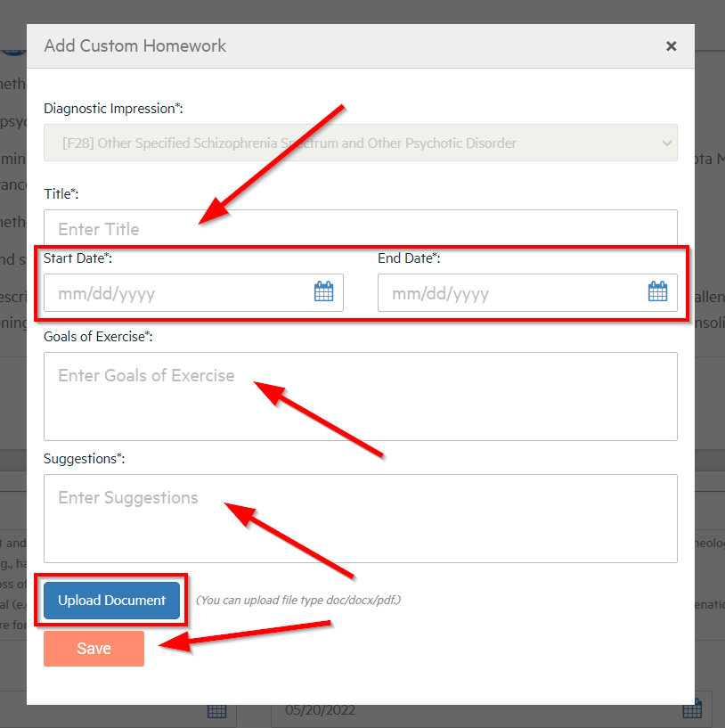Focus the Start Date text field
This screenshot has height=728, width=725.
point(193,292)
